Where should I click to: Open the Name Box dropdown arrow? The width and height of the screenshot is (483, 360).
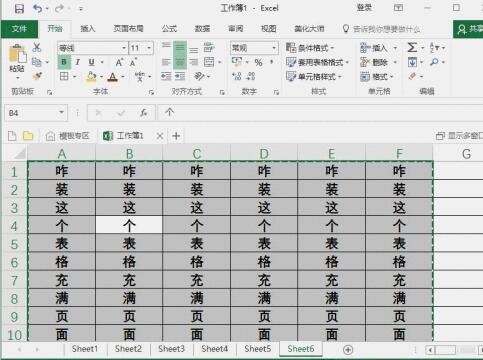[x=61, y=112]
